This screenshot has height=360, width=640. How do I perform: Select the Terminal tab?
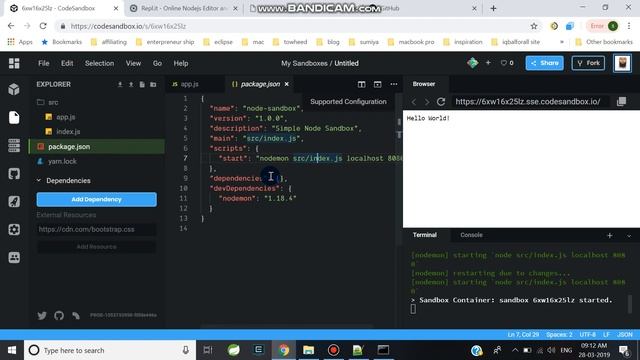424,235
